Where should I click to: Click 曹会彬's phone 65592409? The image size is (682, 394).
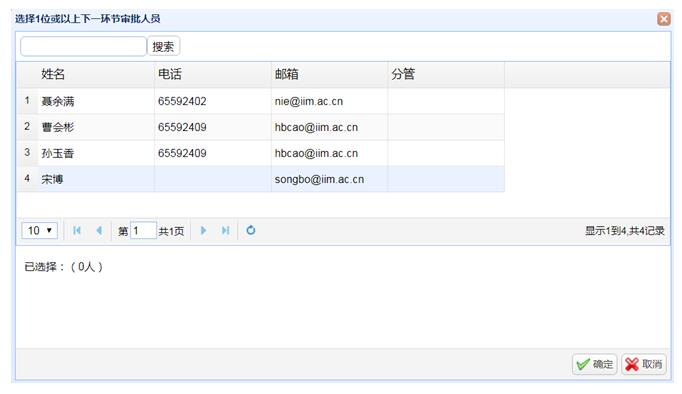(182, 127)
